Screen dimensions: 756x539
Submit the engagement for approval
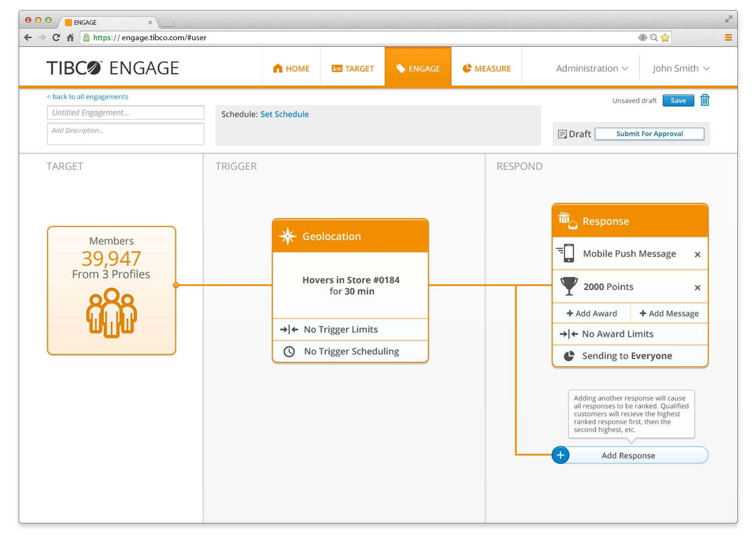(650, 133)
